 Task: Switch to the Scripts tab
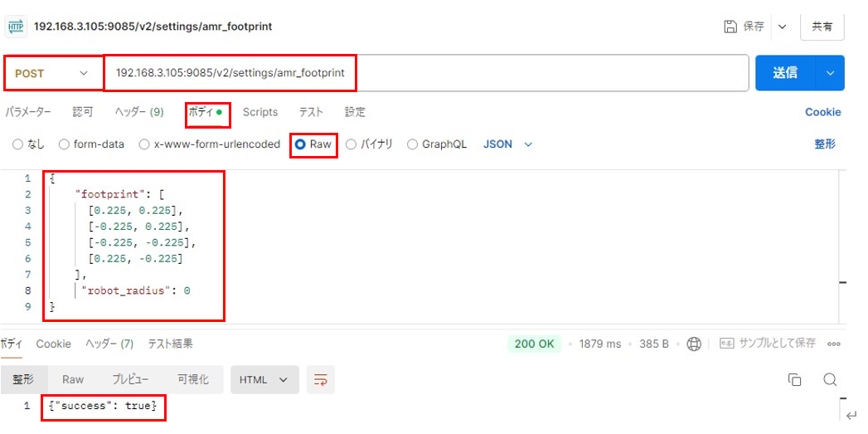pyautogui.click(x=259, y=112)
